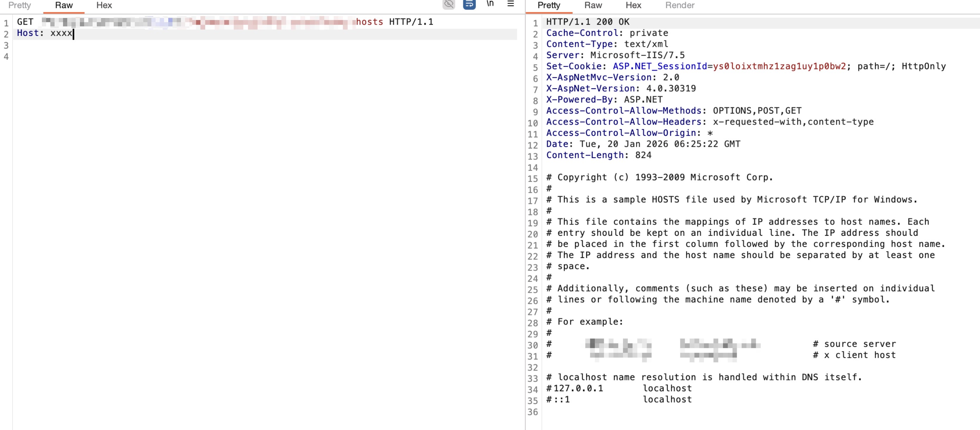Toggle the \n show newlines button
980x430 pixels.
click(x=490, y=4)
